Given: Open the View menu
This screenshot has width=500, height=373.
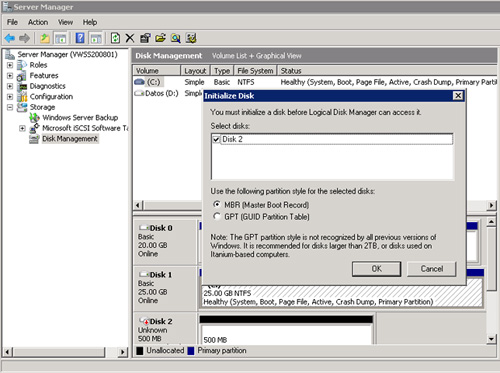Looking at the screenshot, I should point(65,22).
